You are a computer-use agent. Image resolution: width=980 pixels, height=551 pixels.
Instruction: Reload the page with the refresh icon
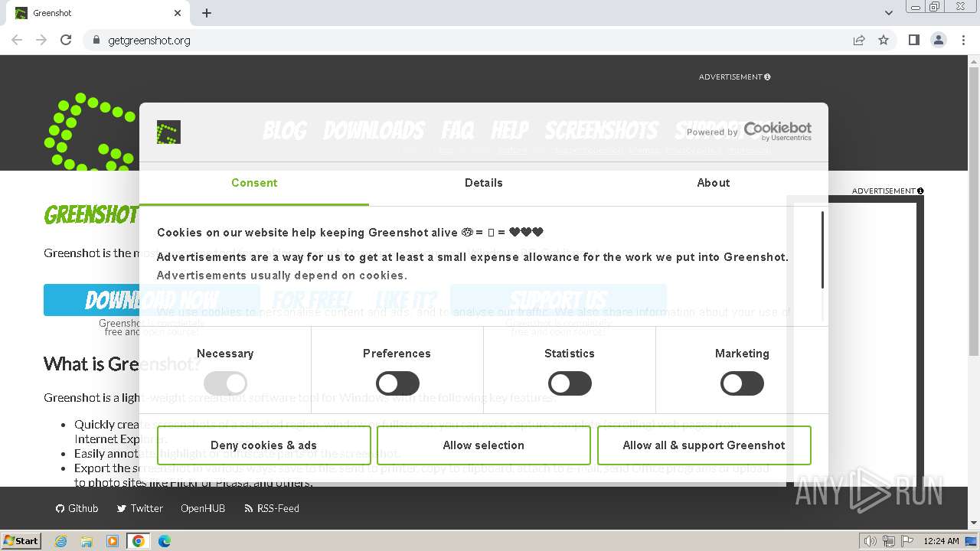tap(66, 40)
